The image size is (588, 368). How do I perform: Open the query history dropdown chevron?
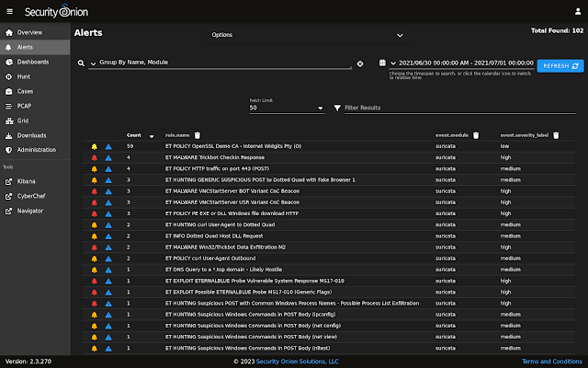tap(93, 63)
